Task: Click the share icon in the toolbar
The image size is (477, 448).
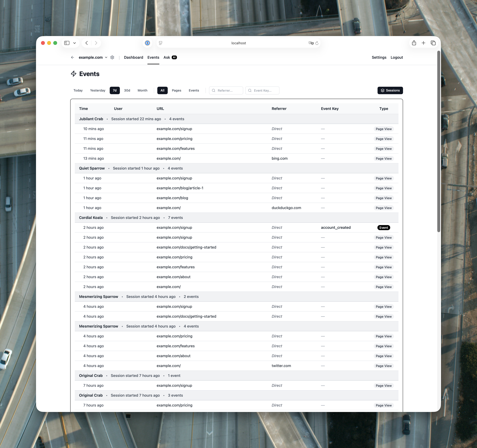Action: pos(414,43)
